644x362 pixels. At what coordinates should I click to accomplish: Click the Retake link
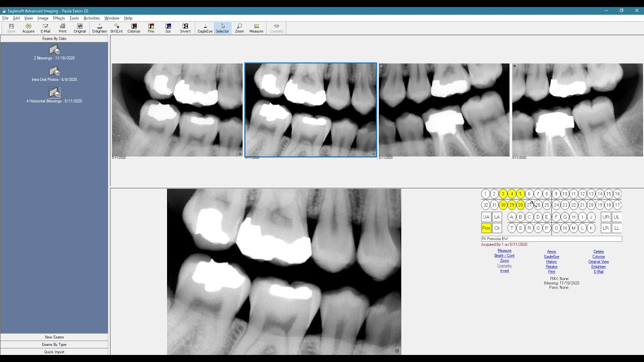click(551, 267)
